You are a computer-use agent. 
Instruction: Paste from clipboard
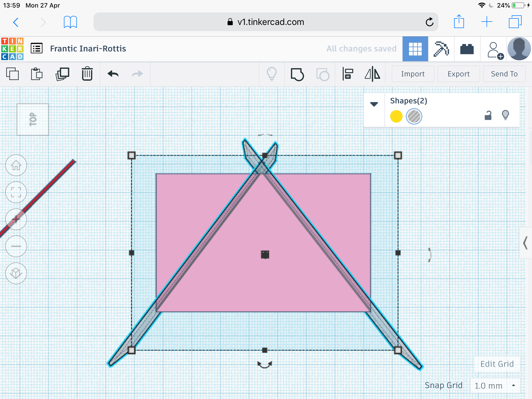tap(37, 74)
